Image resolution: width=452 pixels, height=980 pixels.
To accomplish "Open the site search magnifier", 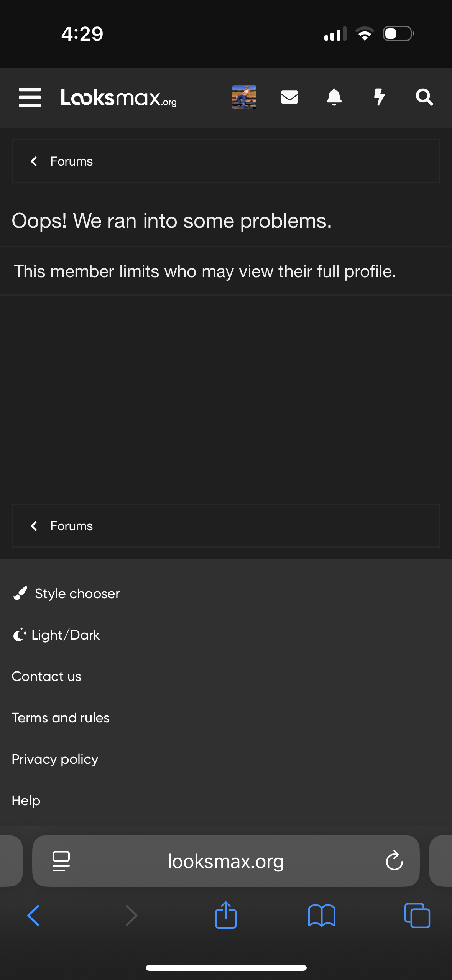I will pos(424,97).
